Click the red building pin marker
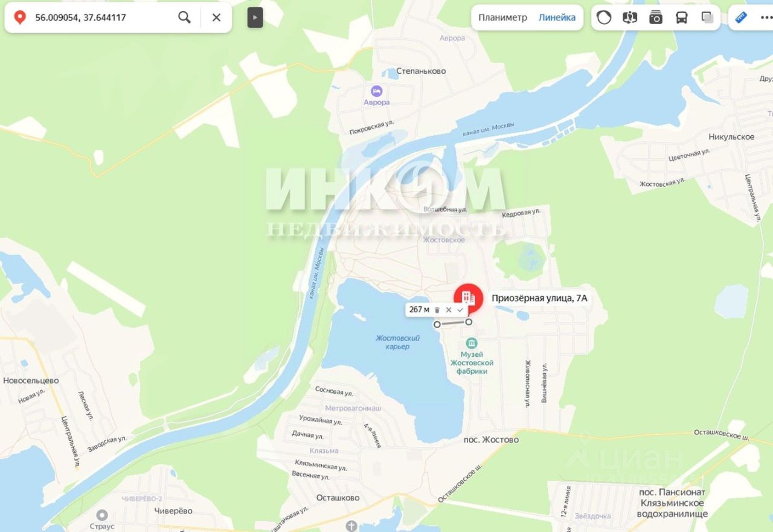This screenshot has width=773, height=532. coord(468,298)
